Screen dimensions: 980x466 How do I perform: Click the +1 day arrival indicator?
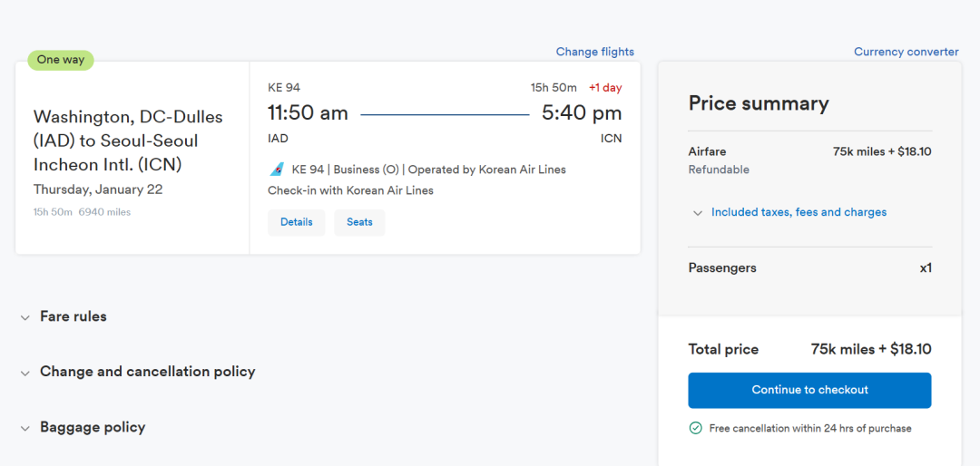tap(605, 88)
